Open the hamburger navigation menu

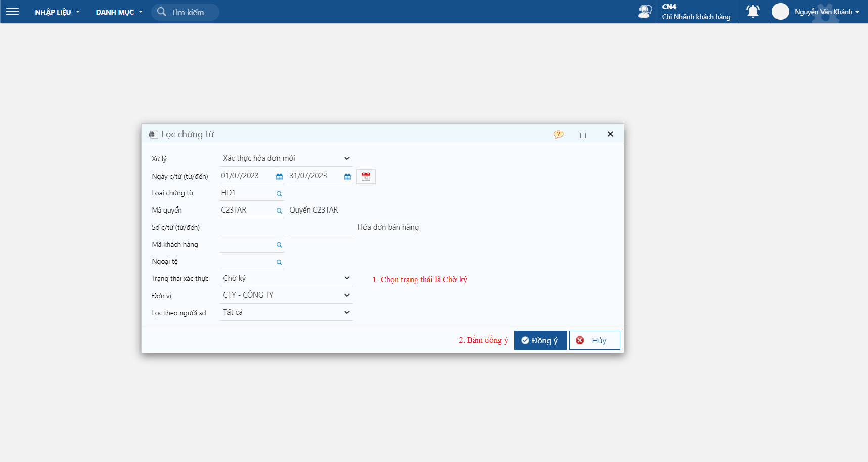click(x=13, y=12)
